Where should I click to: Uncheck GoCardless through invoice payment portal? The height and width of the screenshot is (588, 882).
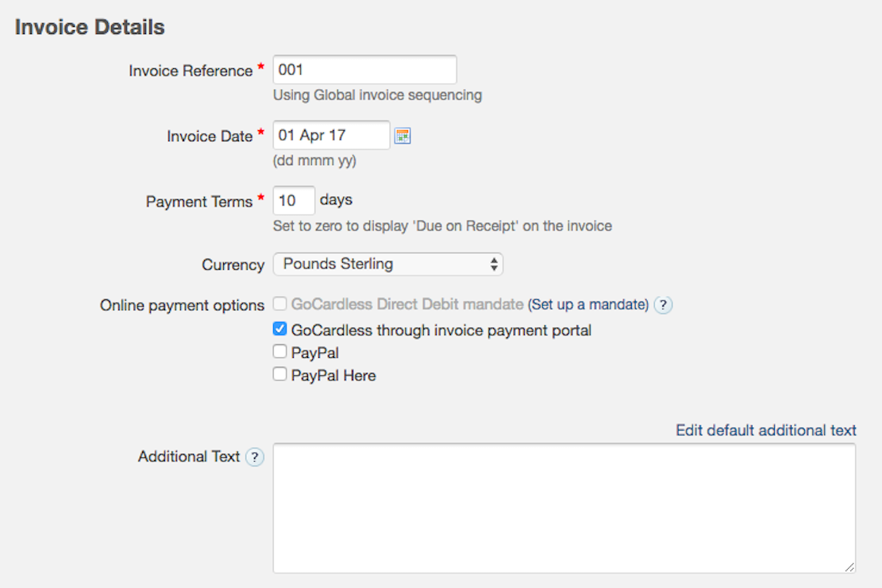[x=279, y=329]
